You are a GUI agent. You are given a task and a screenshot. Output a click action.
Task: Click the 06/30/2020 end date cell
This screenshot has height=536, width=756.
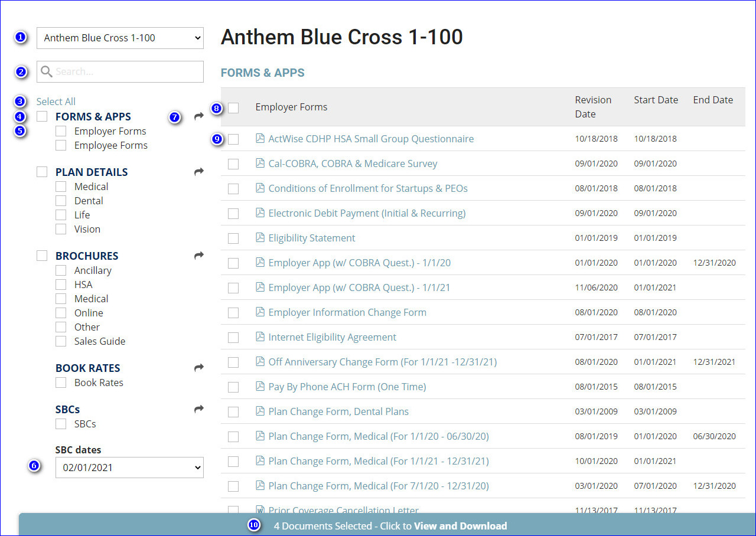click(x=715, y=436)
